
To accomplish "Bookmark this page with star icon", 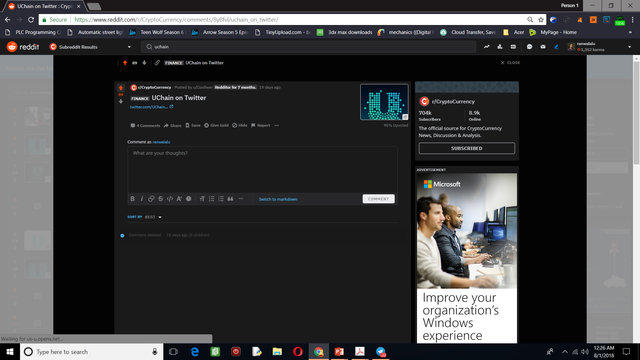I will [541, 20].
